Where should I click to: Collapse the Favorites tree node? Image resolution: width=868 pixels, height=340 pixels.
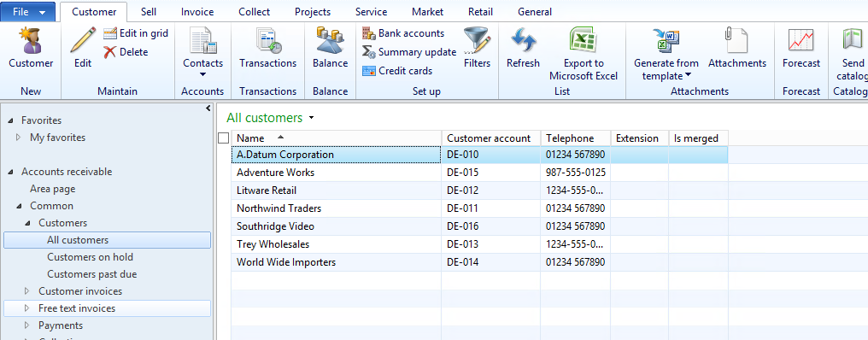[x=11, y=120]
